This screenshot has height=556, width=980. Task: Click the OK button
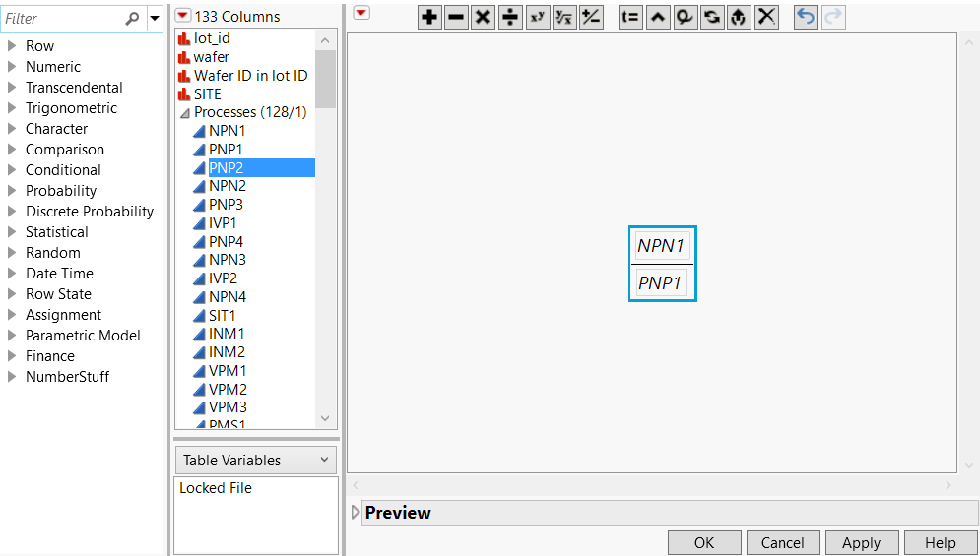[704, 543]
